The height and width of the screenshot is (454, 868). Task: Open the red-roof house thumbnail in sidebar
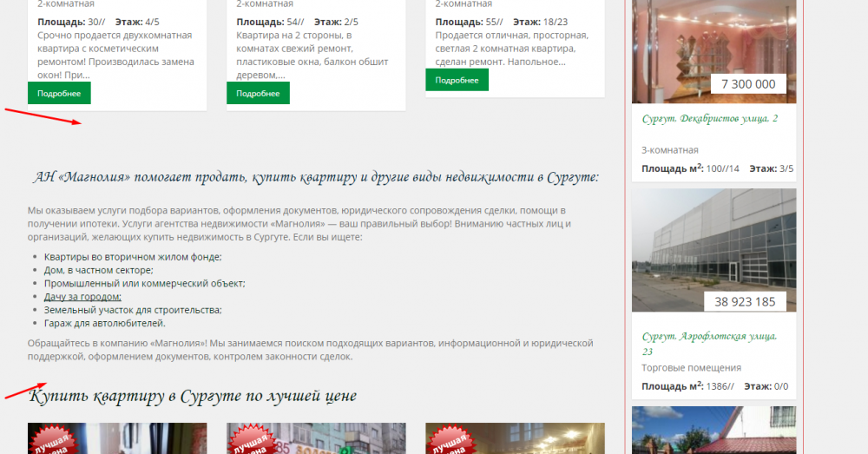tap(714, 431)
